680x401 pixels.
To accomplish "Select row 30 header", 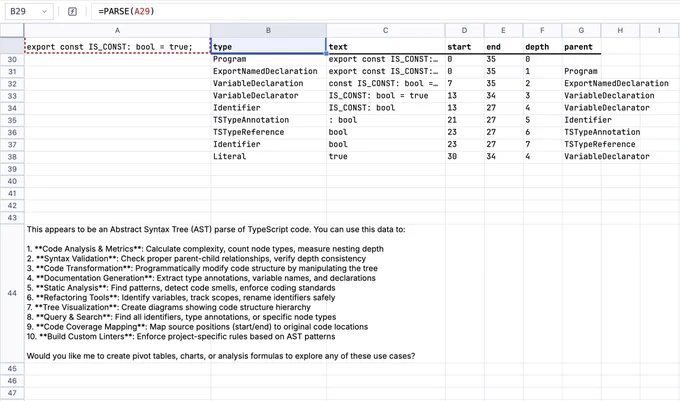I will point(12,59).
